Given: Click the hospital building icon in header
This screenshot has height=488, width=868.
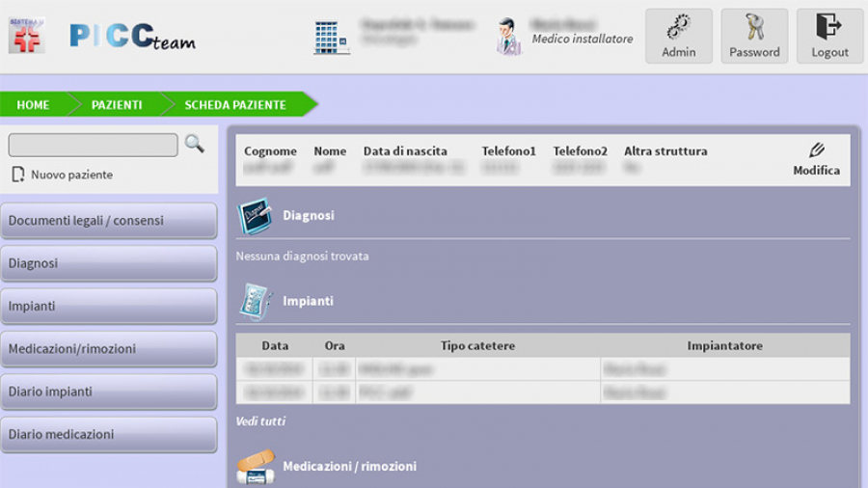Looking at the screenshot, I should (x=332, y=37).
